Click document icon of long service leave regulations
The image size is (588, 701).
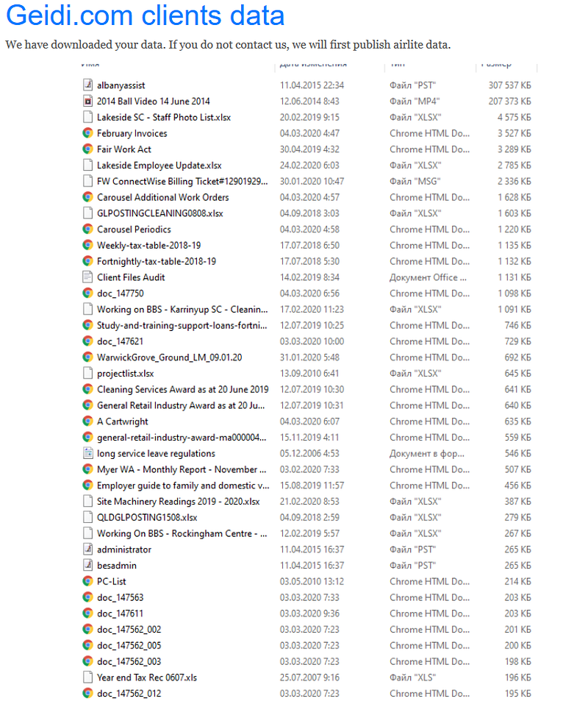[88, 453]
